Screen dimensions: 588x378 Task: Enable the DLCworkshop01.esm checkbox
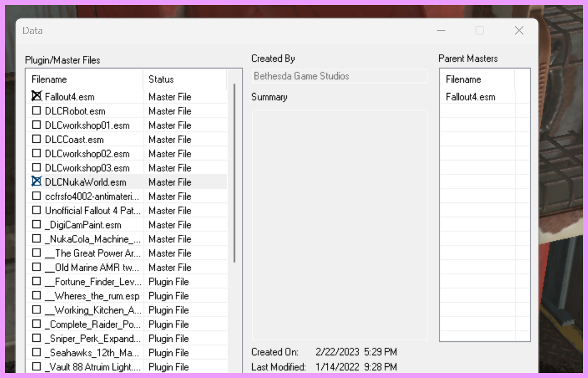click(x=36, y=125)
